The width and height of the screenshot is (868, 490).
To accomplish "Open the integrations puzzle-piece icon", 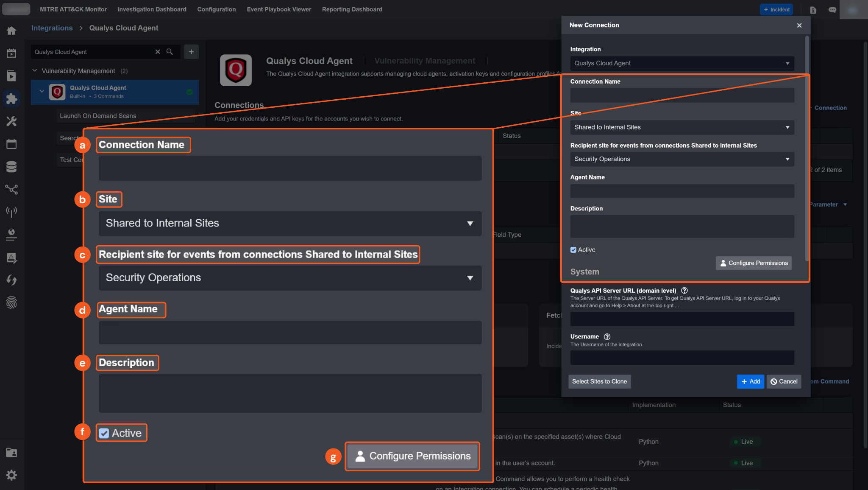I will click(x=11, y=99).
